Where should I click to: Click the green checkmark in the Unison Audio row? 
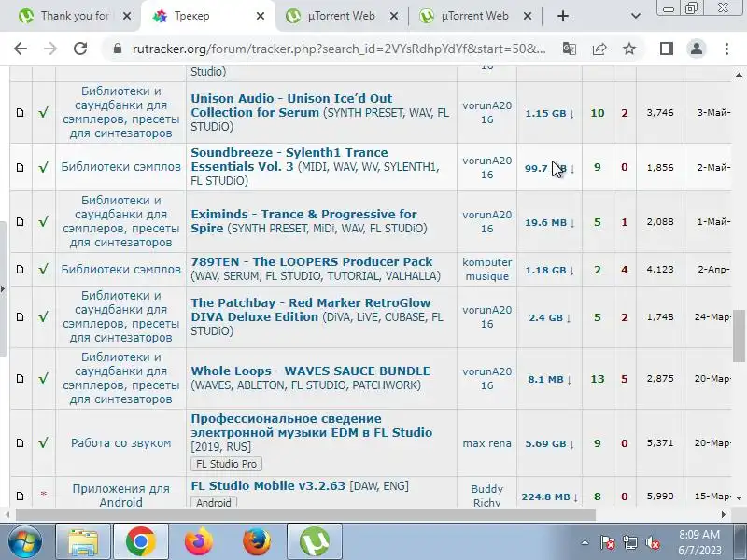click(43, 112)
